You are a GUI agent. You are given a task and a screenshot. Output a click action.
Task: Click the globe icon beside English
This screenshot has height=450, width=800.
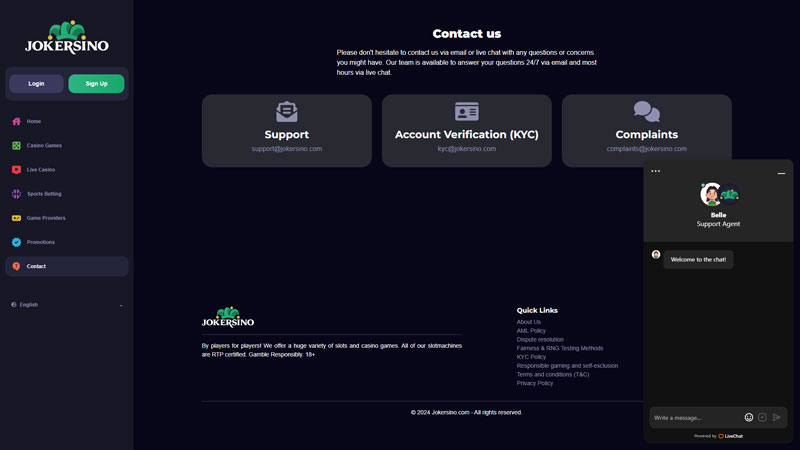click(14, 305)
